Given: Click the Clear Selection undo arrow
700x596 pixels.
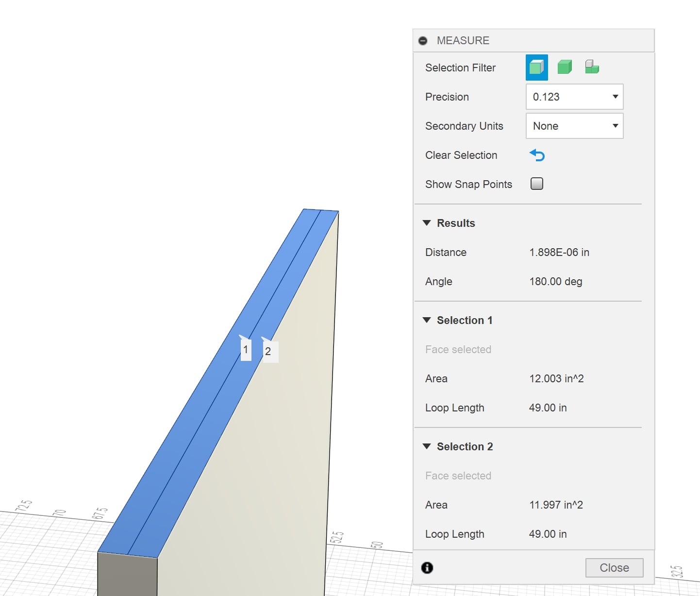Looking at the screenshot, I should [x=537, y=155].
